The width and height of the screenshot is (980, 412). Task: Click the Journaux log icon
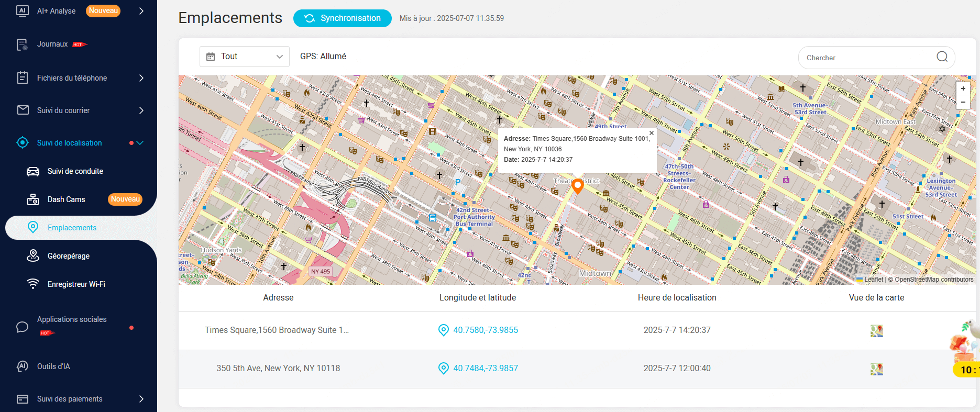pyautogui.click(x=23, y=45)
